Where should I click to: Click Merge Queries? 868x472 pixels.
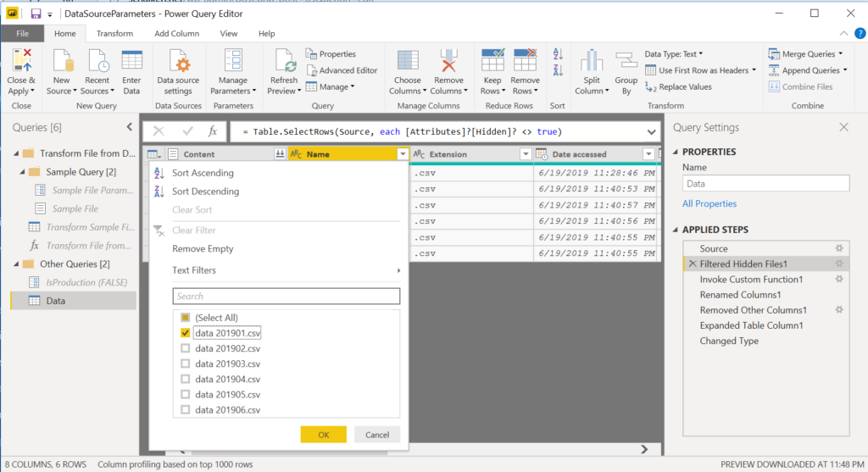pyautogui.click(x=805, y=53)
